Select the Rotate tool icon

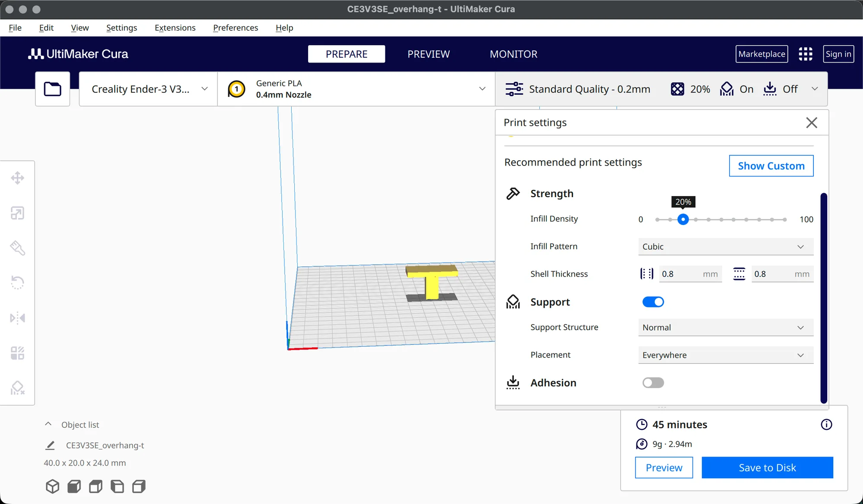17,283
